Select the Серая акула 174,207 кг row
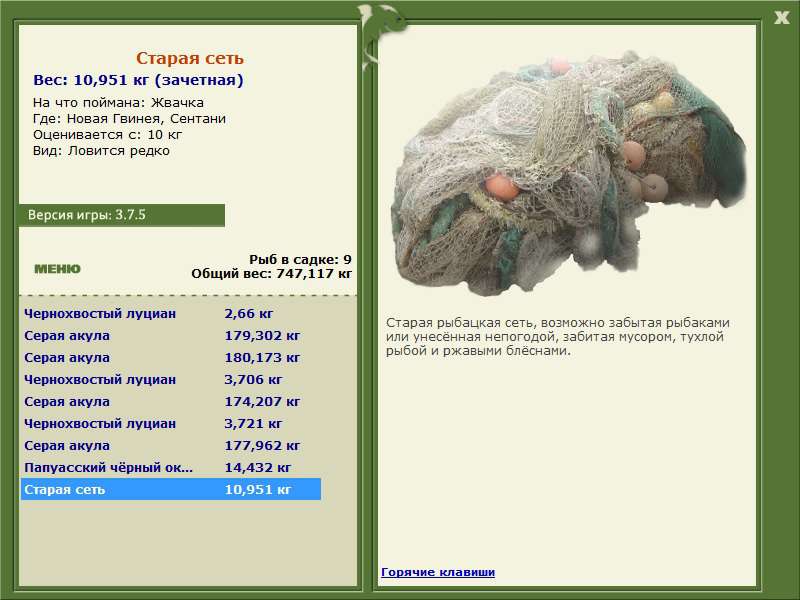Viewport: 800px width, 600px height. [x=171, y=402]
